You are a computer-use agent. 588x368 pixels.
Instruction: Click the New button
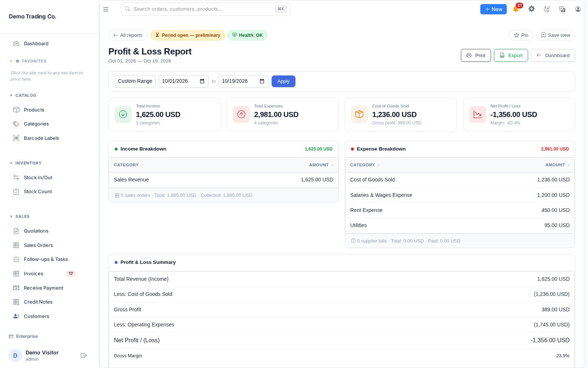(493, 9)
